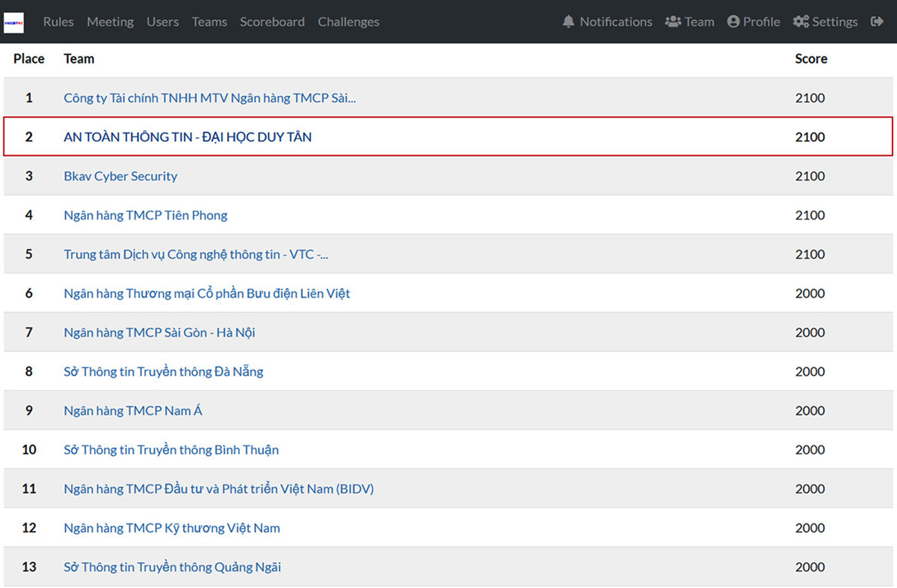Open first-place team Công ty Tài chính link
The width and height of the screenshot is (897, 588).
tap(210, 98)
